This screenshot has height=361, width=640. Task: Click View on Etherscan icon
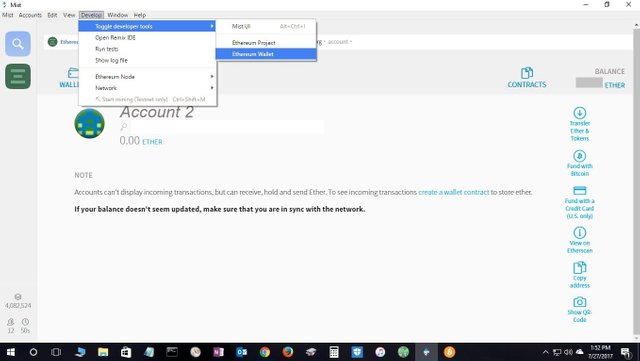(x=580, y=233)
